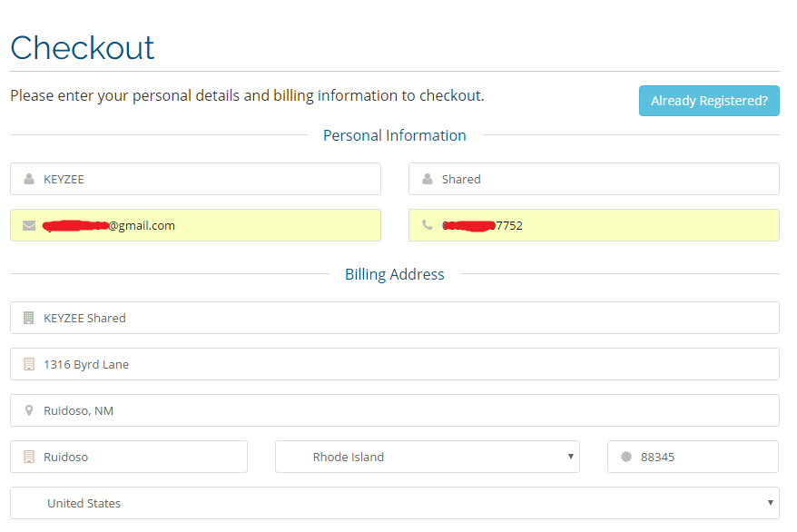This screenshot has height=532, width=797.
Task: Click the icon beside 1316 Byrd Lane
Action: pyautogui.click(x=29, y=364)
